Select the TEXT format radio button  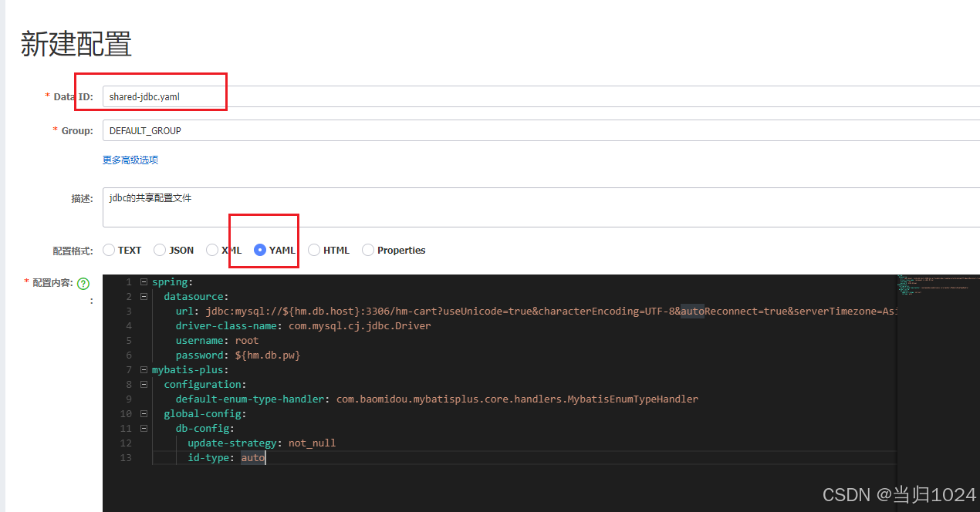point(109,250)
